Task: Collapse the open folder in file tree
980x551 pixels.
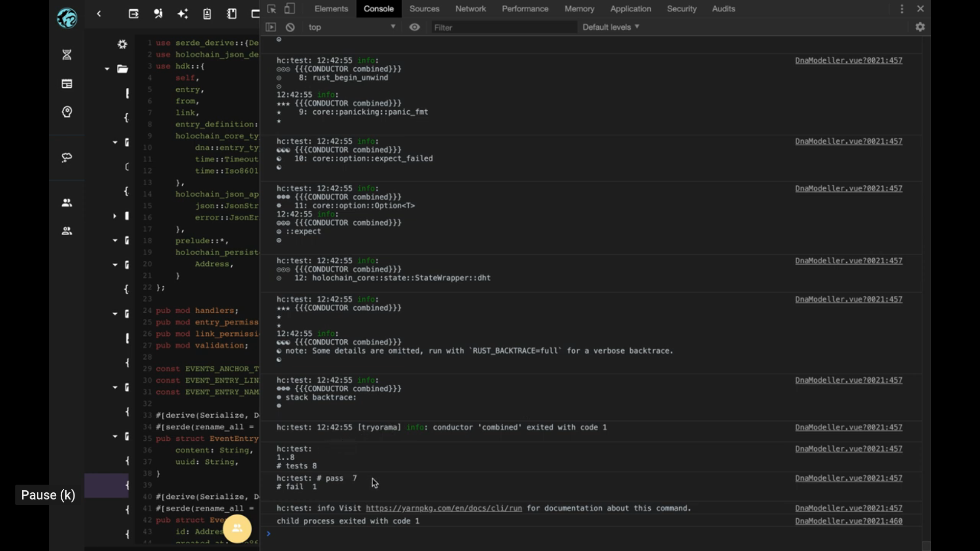Action: click(x=107, y=69)
